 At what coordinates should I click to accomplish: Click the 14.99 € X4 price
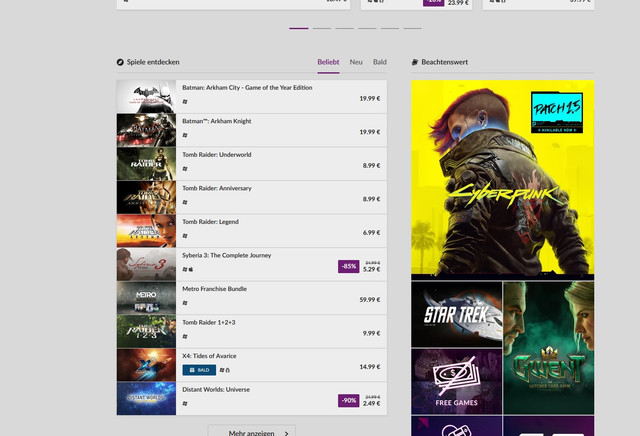370,367
